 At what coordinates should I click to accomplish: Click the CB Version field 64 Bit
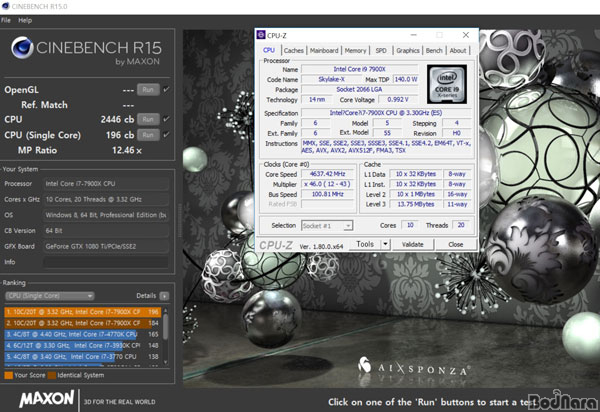point(106,231)
